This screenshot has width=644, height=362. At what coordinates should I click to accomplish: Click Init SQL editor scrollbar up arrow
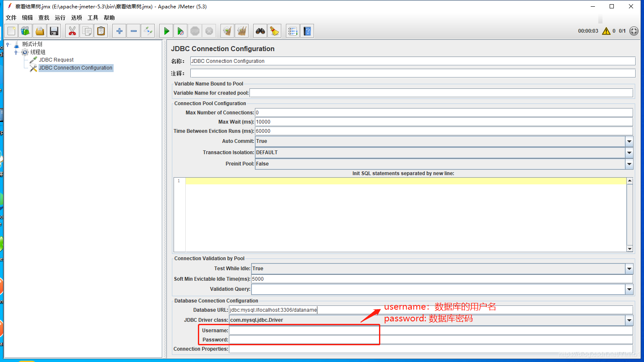[630, 181]
